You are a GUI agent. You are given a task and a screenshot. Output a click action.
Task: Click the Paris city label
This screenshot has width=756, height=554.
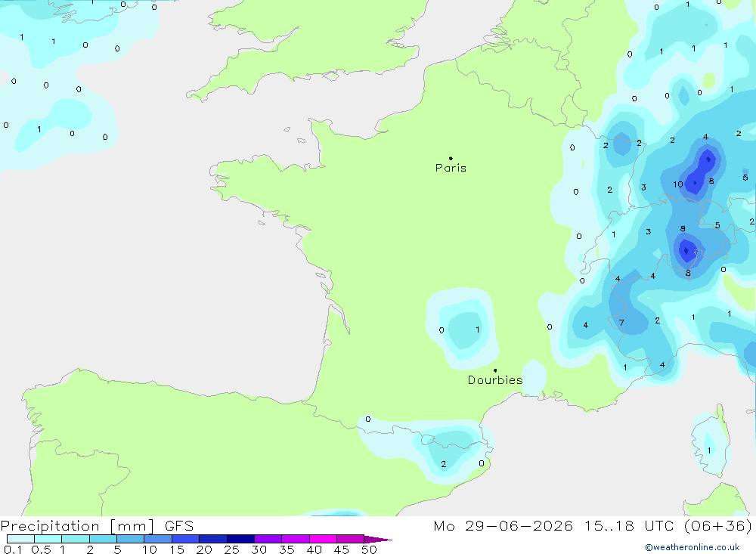[451, 168]
